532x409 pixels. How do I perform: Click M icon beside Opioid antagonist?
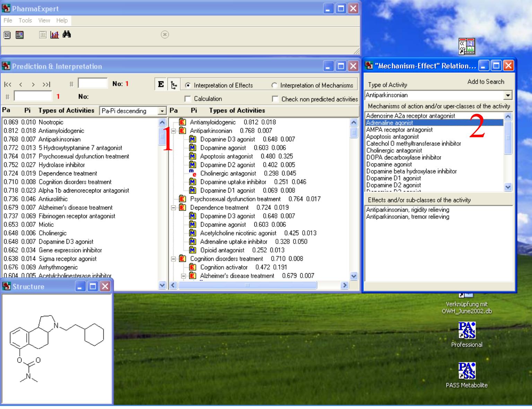coord(193,250)
